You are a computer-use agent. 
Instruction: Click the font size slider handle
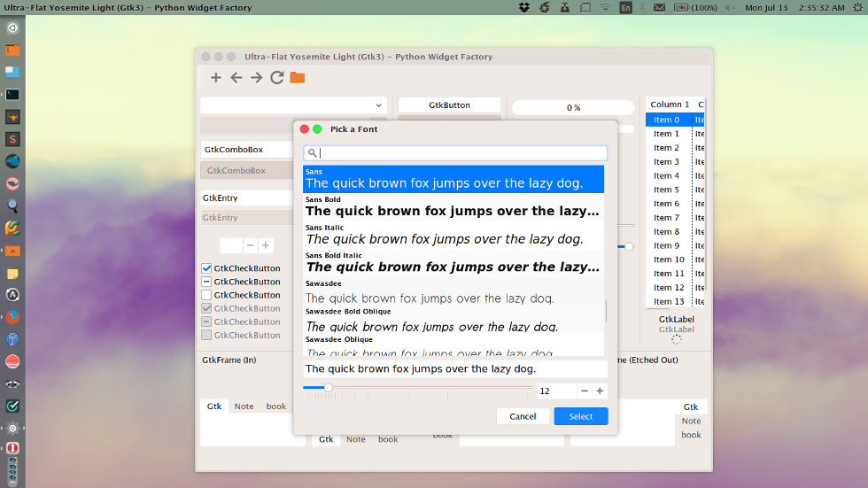click(329, 388)
